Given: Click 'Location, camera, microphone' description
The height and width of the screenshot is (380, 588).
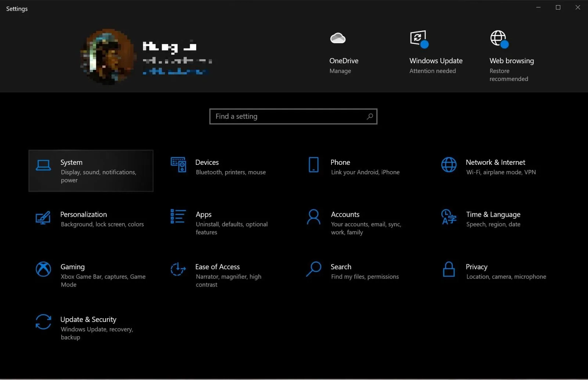Looking at the screenshot, I should tap(506, 277).
